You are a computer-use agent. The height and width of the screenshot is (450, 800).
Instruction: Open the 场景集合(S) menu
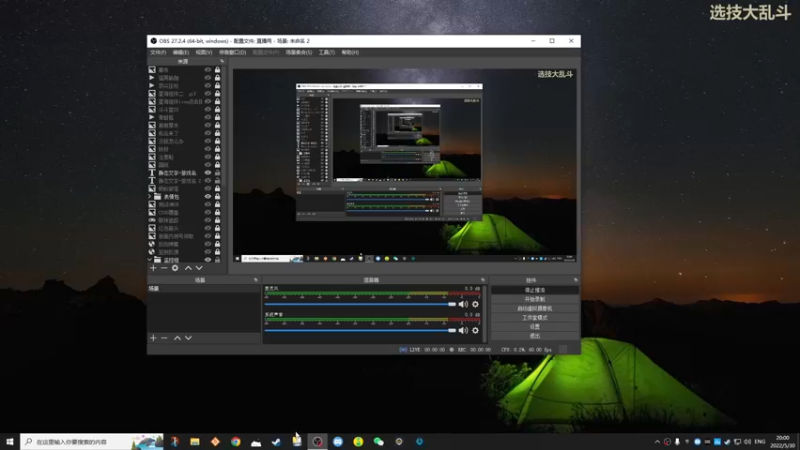pos(298,53)
